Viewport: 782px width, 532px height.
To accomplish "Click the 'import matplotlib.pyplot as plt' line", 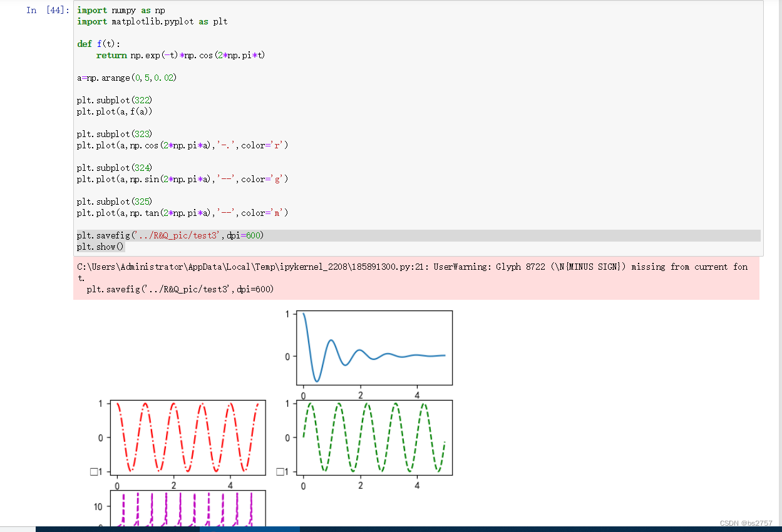I will pos(152,22).
